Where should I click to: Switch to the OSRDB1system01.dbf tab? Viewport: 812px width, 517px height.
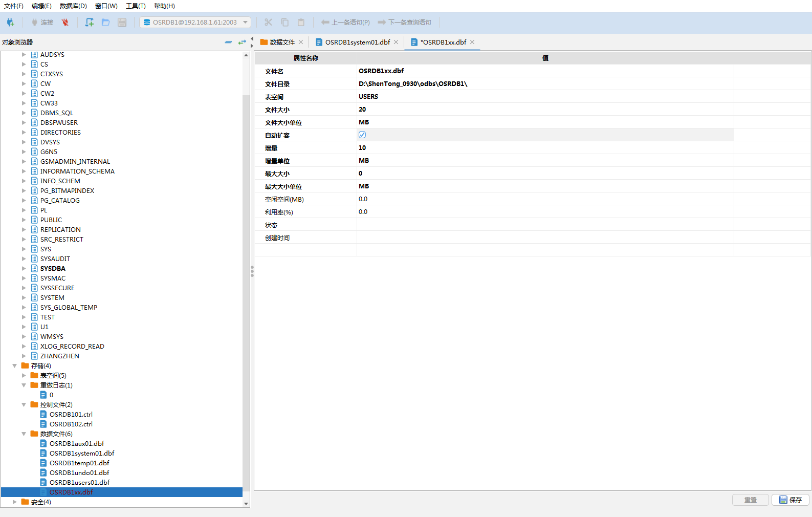pos(357,42)
